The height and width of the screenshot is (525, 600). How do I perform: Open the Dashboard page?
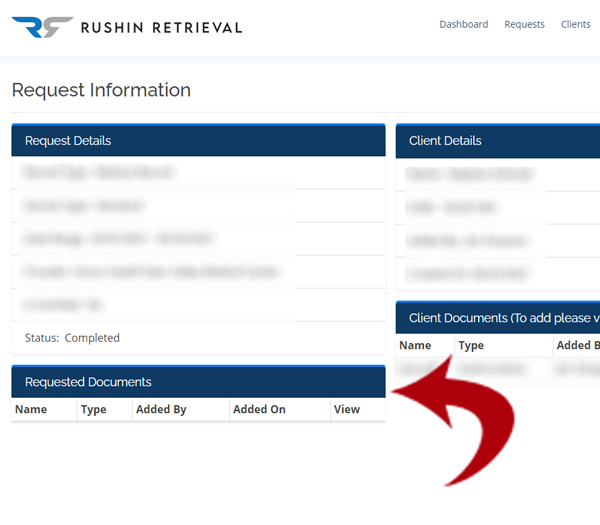click(463, 24)
